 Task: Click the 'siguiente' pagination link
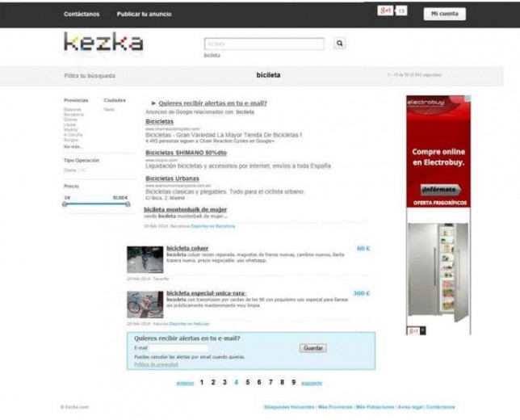click(x=312, y=383)
